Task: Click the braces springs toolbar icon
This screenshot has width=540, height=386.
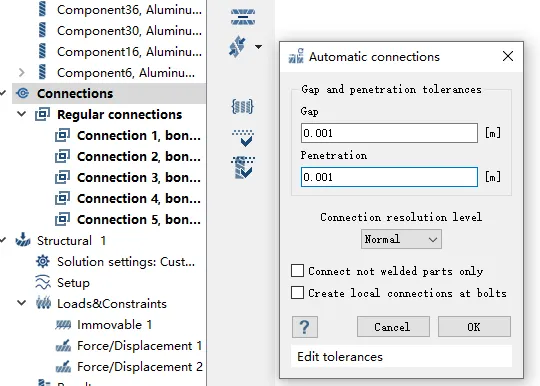Action: point(242,106)
